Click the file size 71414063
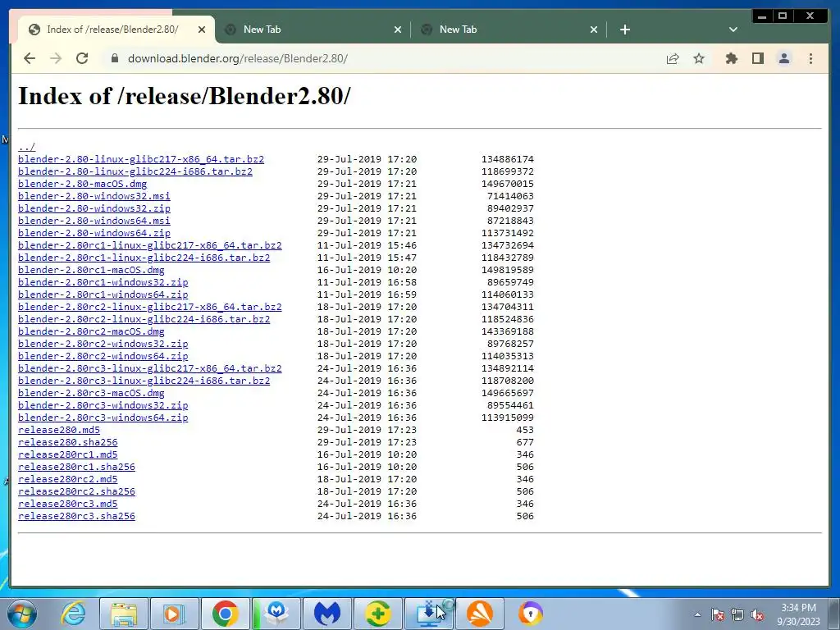The width and height of the screenshot is (840, 630). (x=510, y=196)
